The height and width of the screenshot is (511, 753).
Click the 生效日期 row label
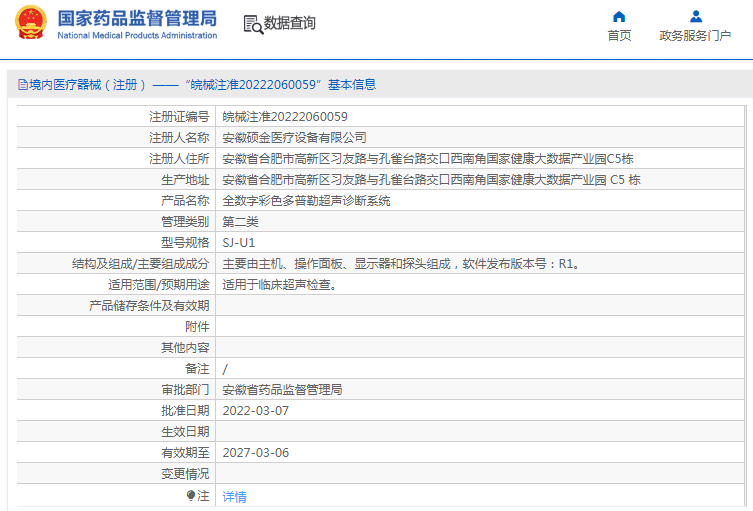coord(185,432)
